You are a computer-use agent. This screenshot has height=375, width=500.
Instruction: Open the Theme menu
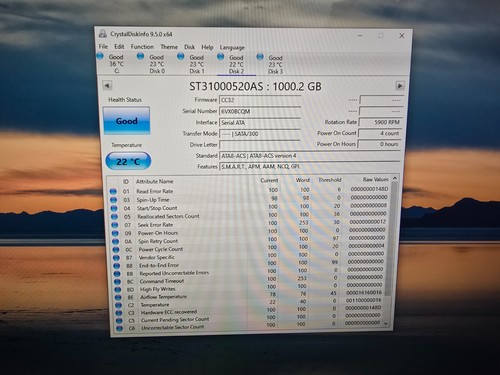[x=169, y=47]
